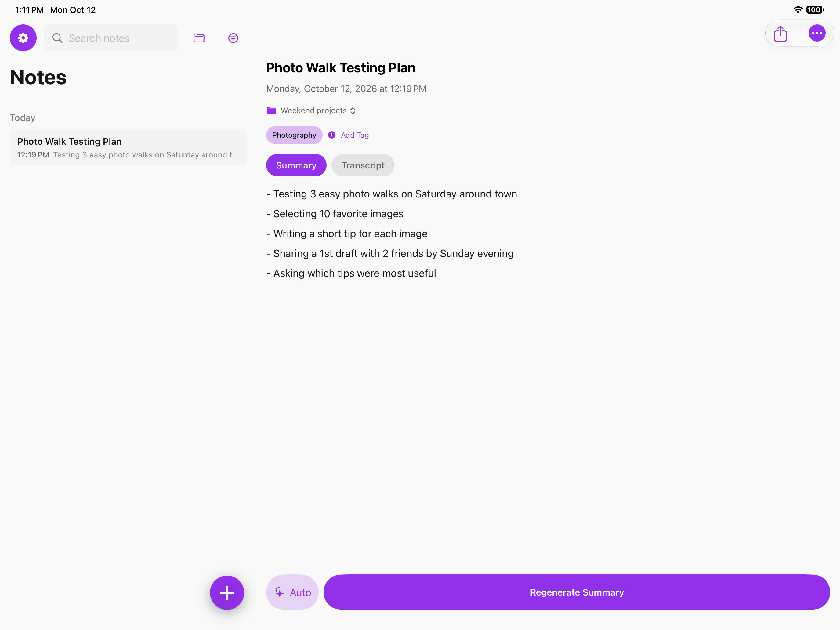Open the more options ellipsis button

coord(816,33)
